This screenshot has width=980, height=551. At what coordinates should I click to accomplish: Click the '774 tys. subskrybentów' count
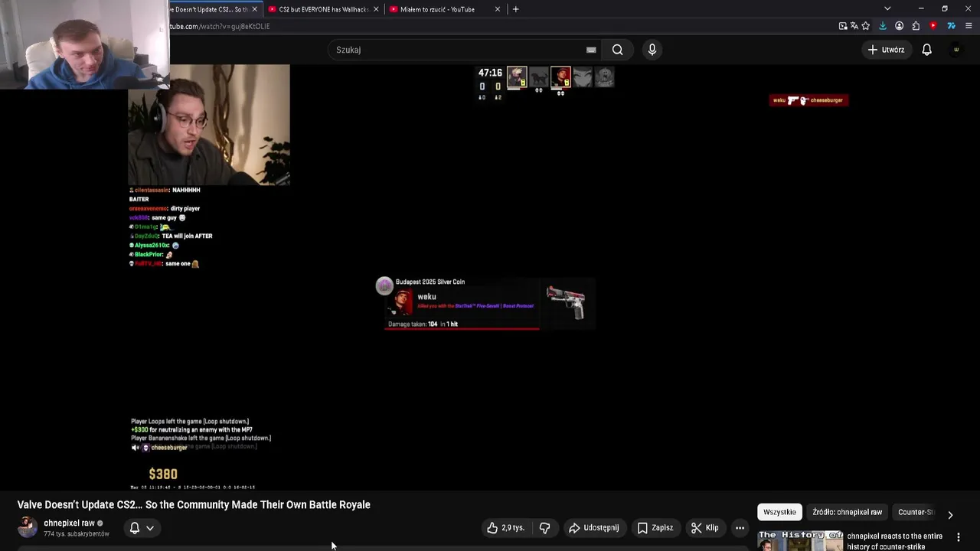pos(77,534)
